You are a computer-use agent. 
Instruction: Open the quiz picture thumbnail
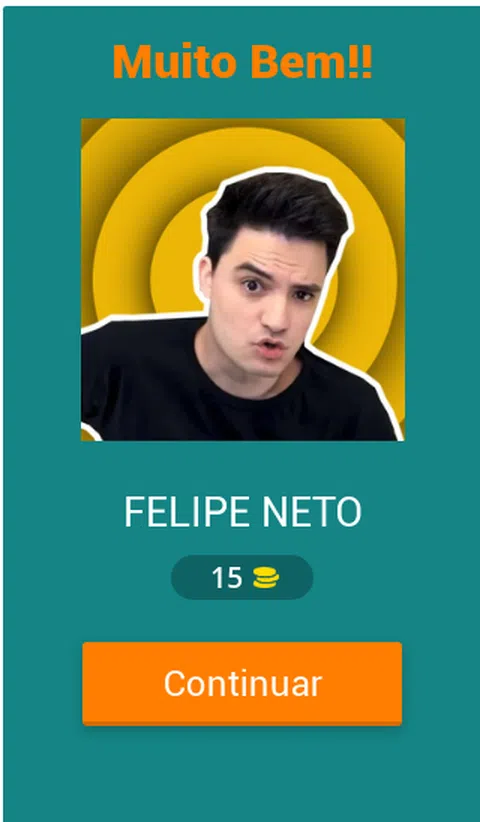pos(243,280)
